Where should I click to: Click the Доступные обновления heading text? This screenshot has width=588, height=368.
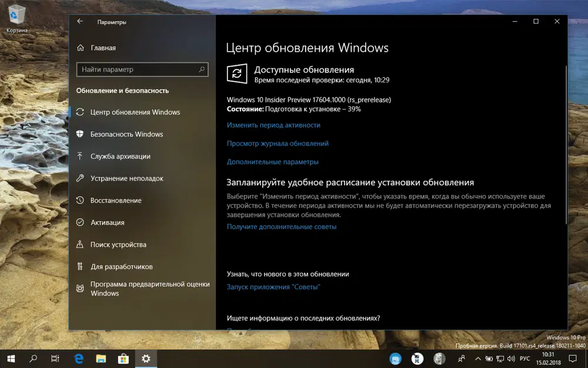point(304,70)
